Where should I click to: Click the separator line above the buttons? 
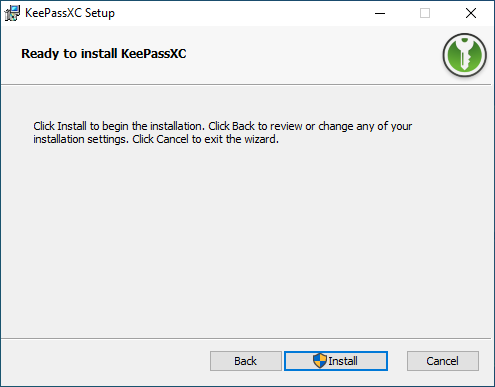point(246,339)
